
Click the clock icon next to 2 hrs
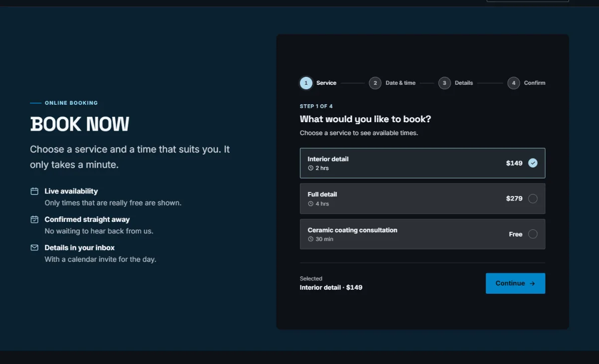(310, 168)
